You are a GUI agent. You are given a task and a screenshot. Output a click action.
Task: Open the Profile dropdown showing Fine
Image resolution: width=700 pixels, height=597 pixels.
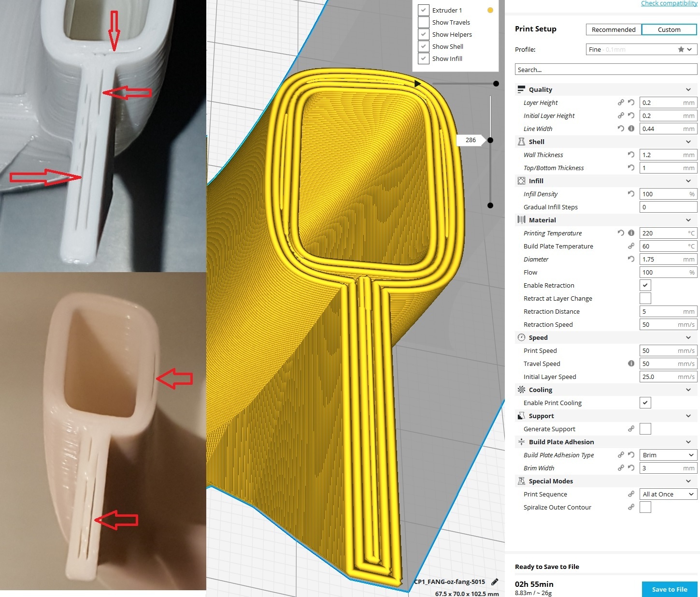coord(641,49)
